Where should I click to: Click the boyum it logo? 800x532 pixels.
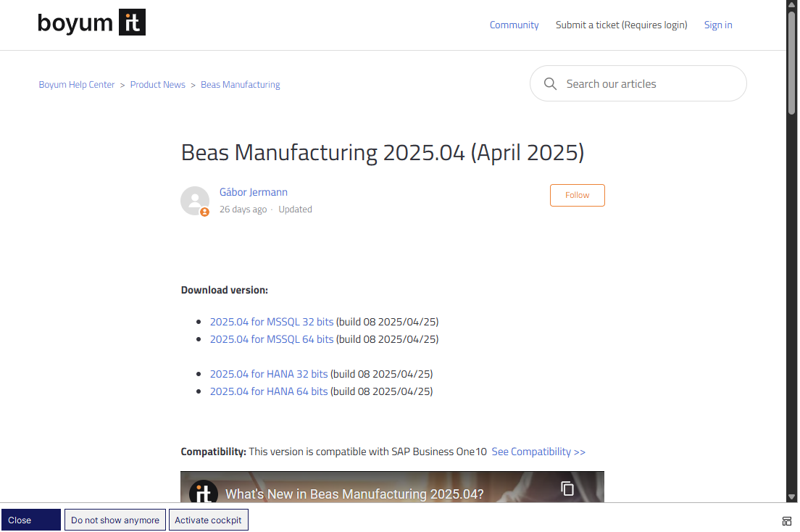tap(91, 22)
